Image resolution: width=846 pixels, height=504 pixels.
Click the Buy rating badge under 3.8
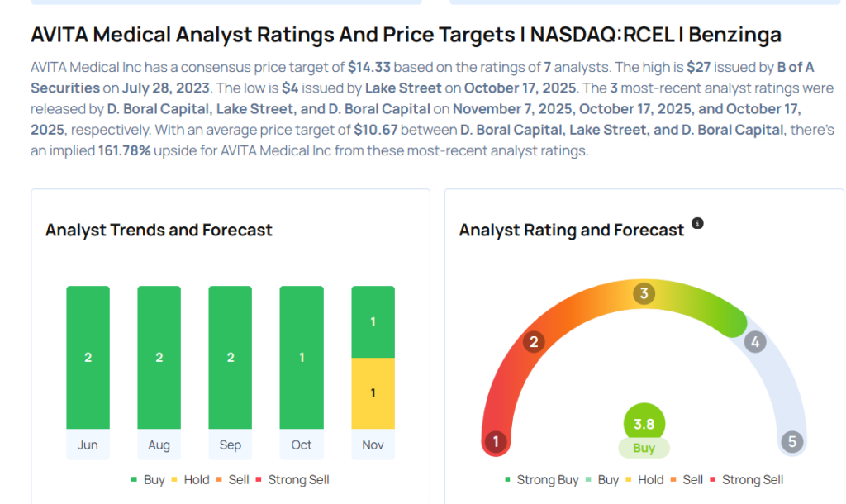click(644, 448)
